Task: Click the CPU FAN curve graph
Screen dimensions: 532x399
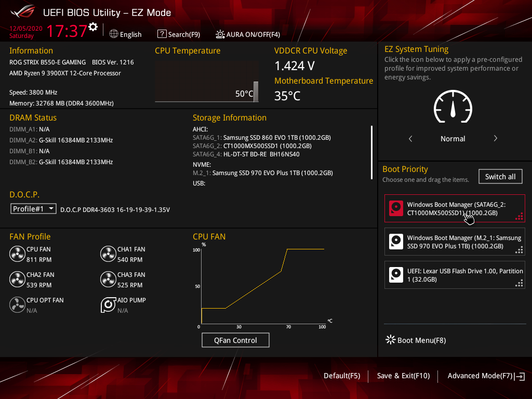Action: [x=263, y=286]
